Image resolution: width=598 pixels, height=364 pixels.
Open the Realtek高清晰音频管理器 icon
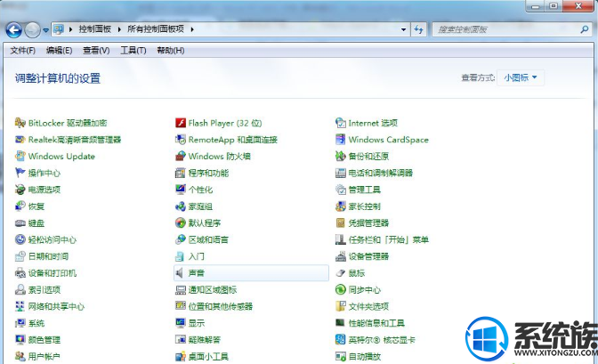pos(20,140)
